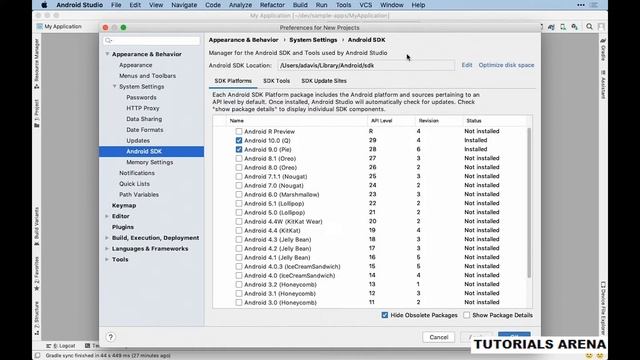Screen dimensions: 640x360
Task: Expand Tools settings node
Action: (107, 259)
